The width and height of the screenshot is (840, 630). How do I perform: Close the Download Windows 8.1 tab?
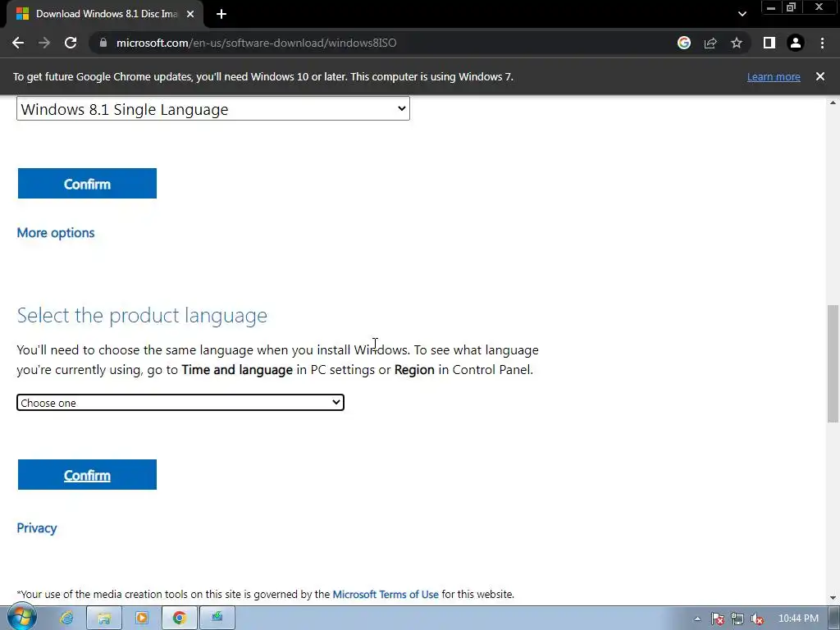(190, 14)
